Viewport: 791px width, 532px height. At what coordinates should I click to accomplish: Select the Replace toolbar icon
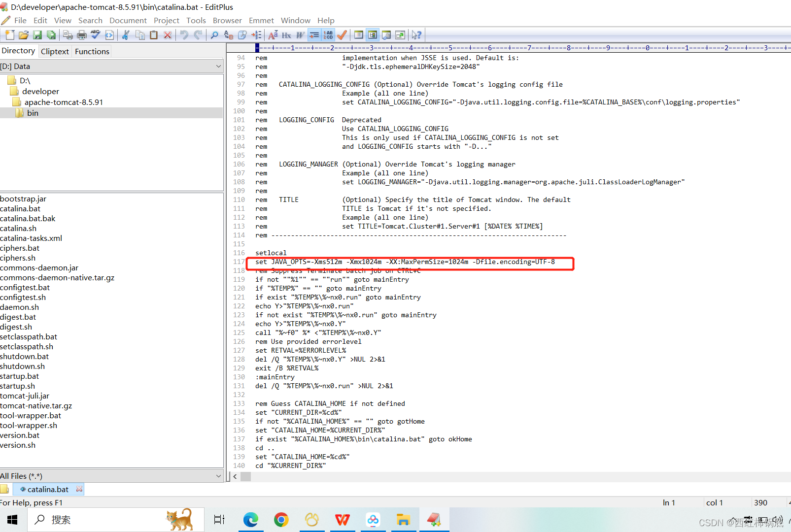(228, 35)
